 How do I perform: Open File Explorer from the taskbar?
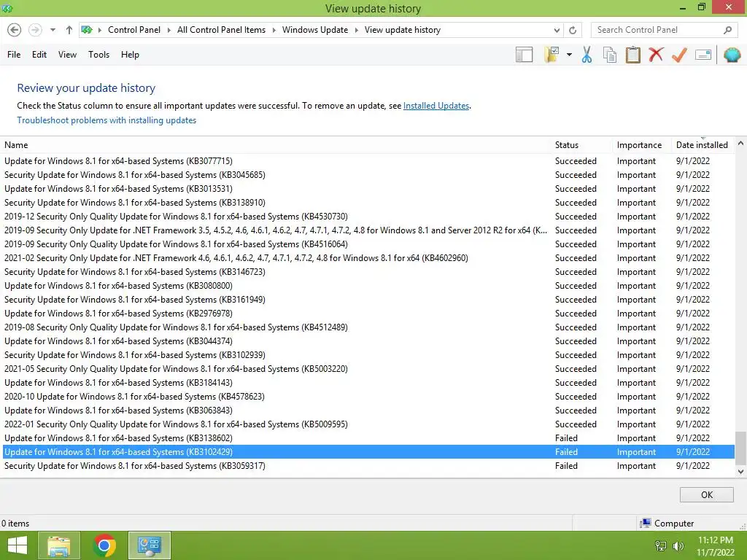pos(58,545)
